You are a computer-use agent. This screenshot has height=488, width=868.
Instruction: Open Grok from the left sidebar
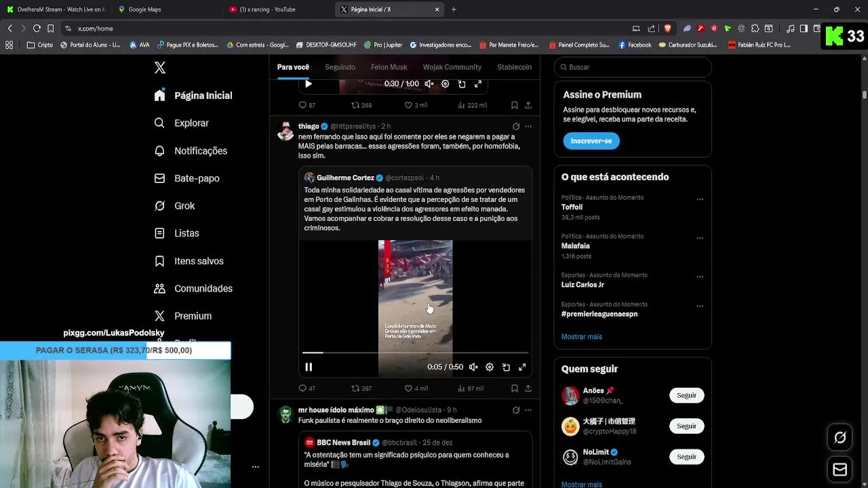coord(174,206)
